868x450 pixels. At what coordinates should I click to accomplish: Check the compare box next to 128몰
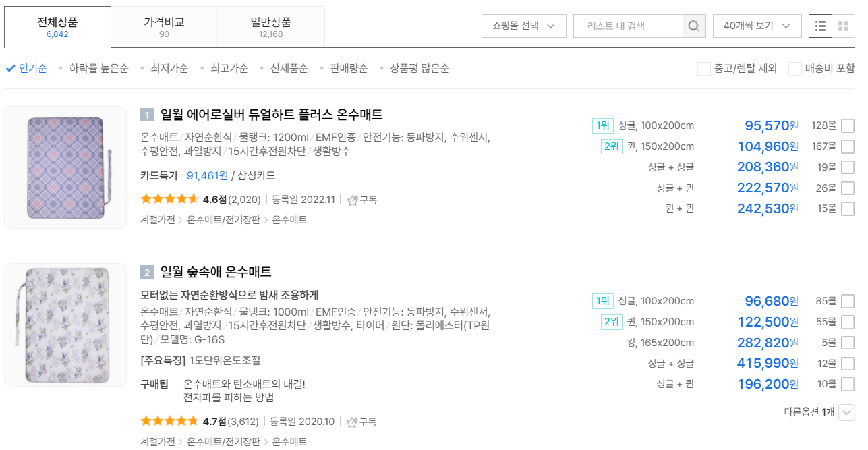847,125
